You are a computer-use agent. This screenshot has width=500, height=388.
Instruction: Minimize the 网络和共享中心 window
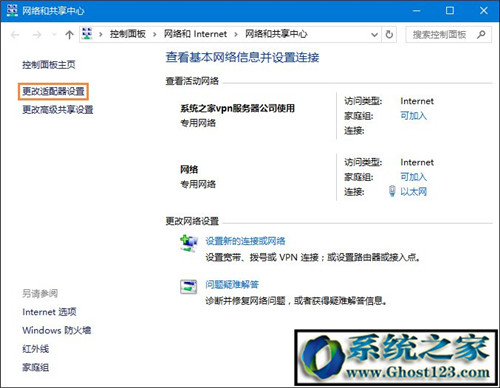click(x=417, y=11)
